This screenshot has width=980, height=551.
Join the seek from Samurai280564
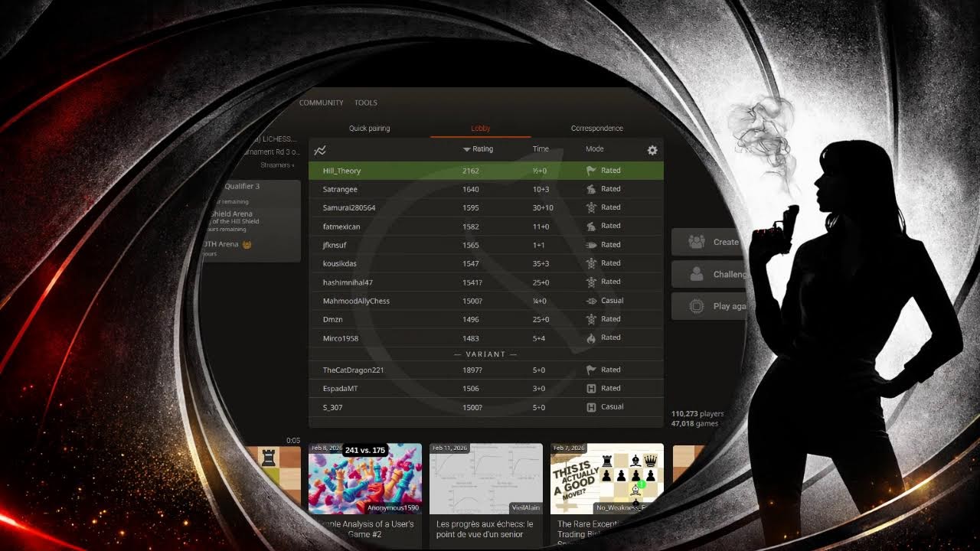(x=486, y=207)
